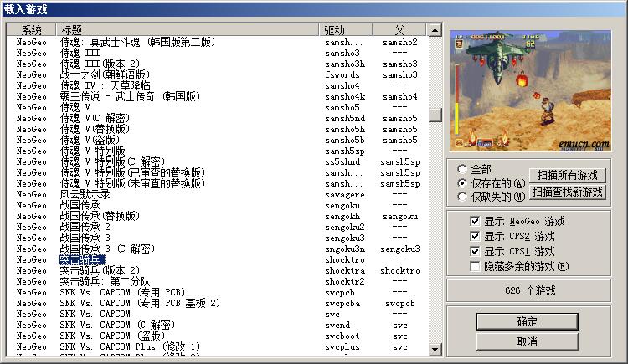628x364 pixels.
Task: Click the sngoku3n driver cell
Action: pyautogui.click(x=345, y=249)
